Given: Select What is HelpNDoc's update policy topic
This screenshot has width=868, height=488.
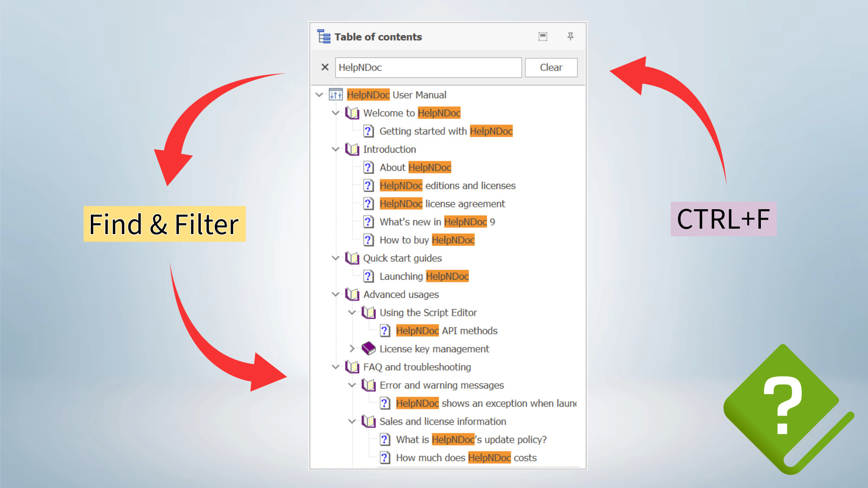Looking at the screenshot, I should click(x=471, y=440).
